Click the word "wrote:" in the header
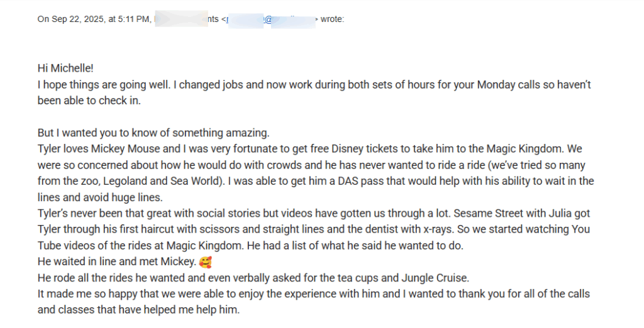Image resolution: width=644 pixels, height=328 pixels. (x=332, y=19)
